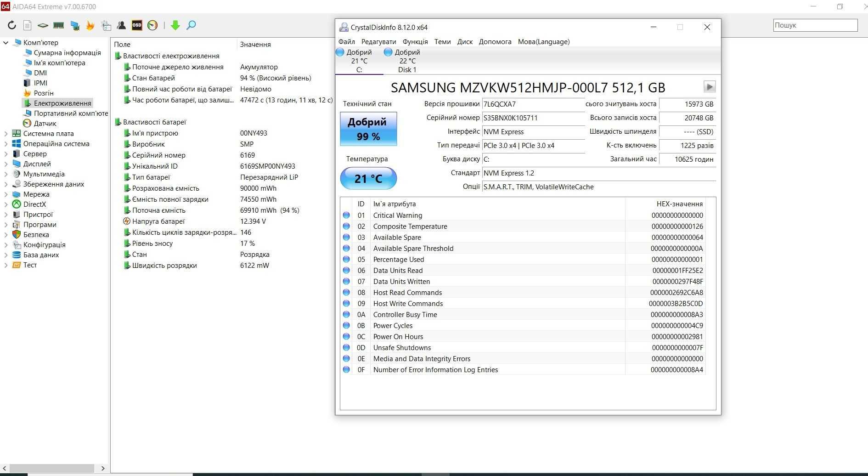Open the OSD panel icon
This screenshot has width=868, height=476.
click(137, 25)
